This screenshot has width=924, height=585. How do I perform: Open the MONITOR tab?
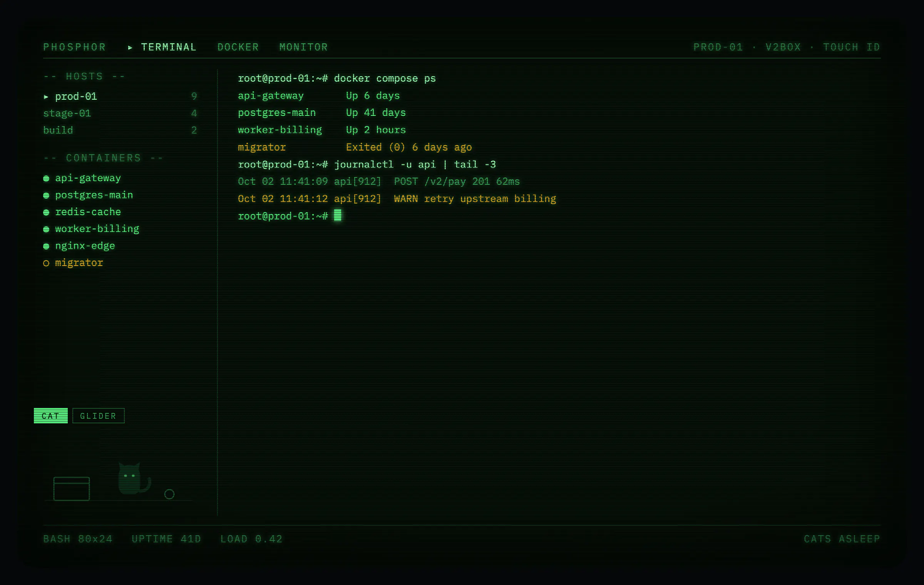pos(303,47)
